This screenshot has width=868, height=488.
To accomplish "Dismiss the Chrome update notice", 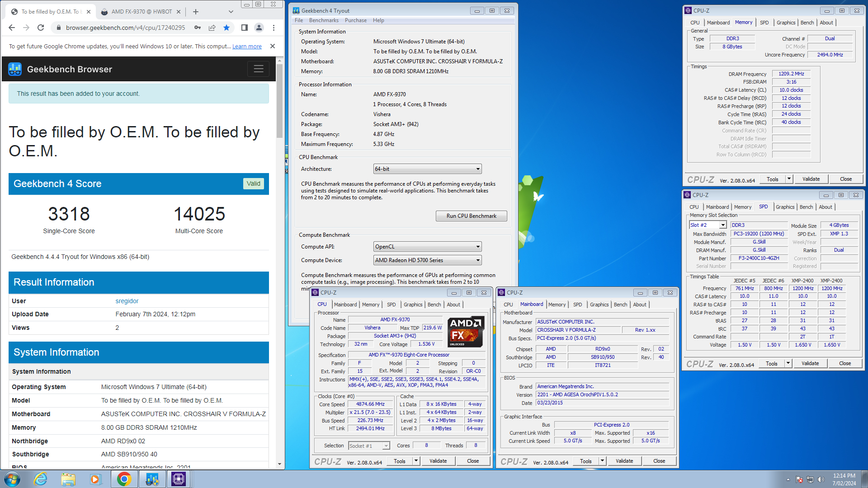I will point(273,46).
